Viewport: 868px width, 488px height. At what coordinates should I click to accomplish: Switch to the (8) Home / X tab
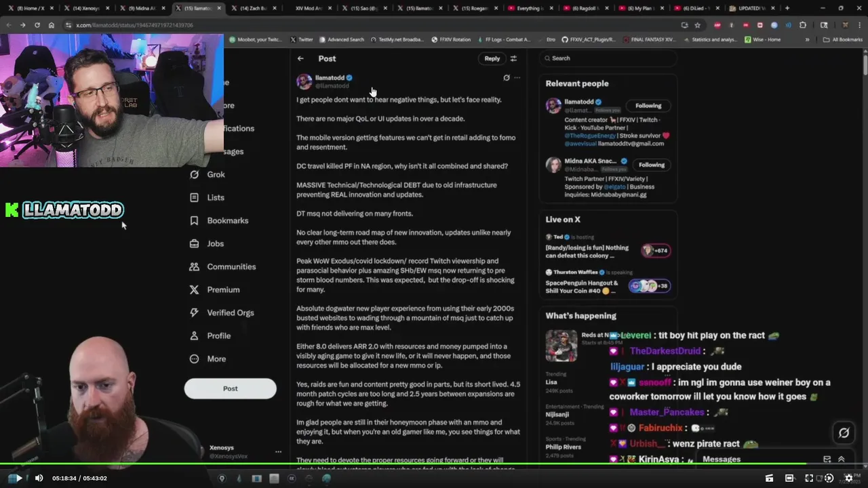(x=29, y=8)
